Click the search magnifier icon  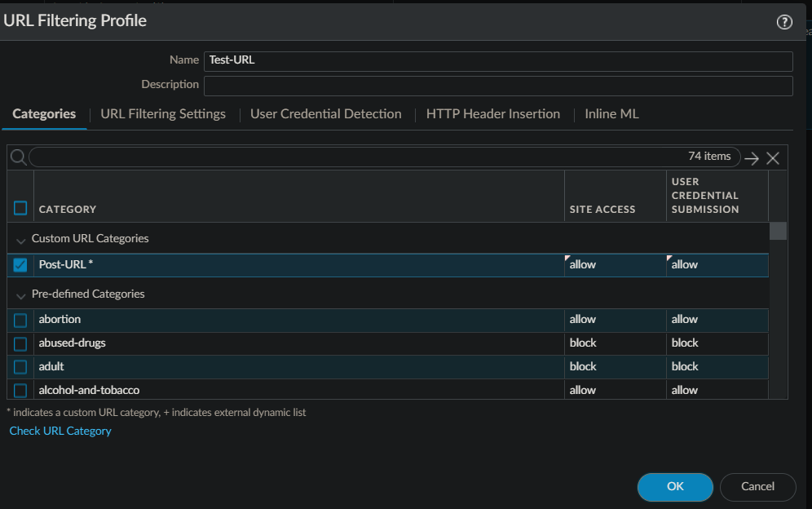click(x=18, y=157)
